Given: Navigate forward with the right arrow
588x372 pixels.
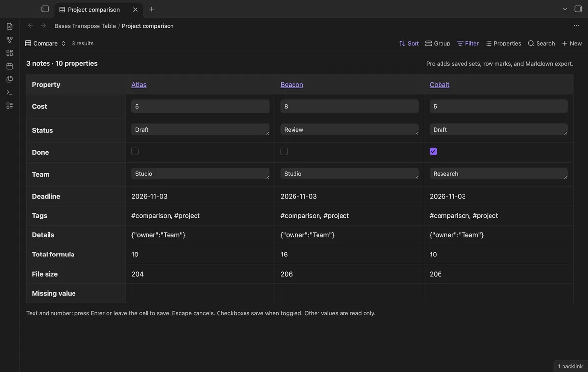Looking at the screenshot, I should 43,26.
